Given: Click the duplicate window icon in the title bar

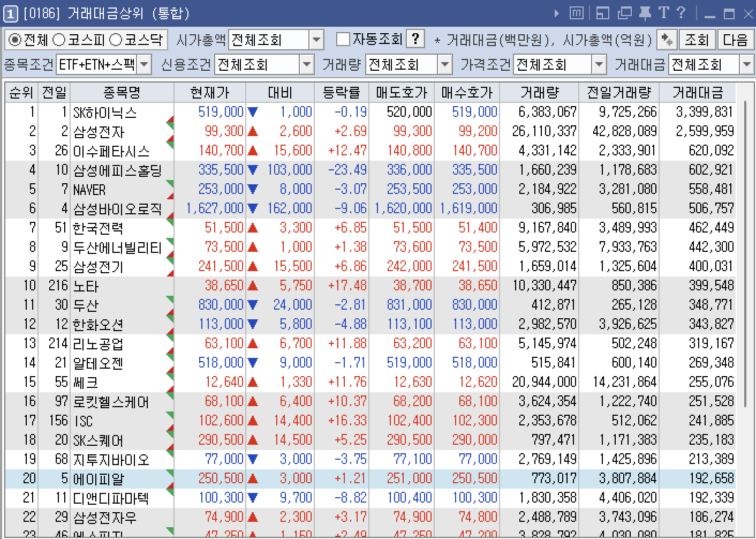Looking at the screenshot, I should pos(624,13).
